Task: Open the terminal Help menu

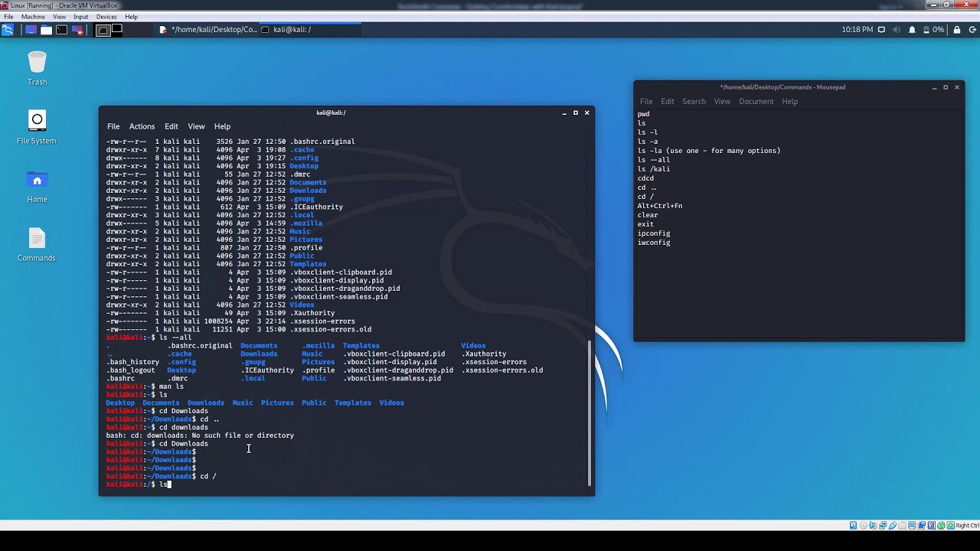Action: [x=222, y=126]
